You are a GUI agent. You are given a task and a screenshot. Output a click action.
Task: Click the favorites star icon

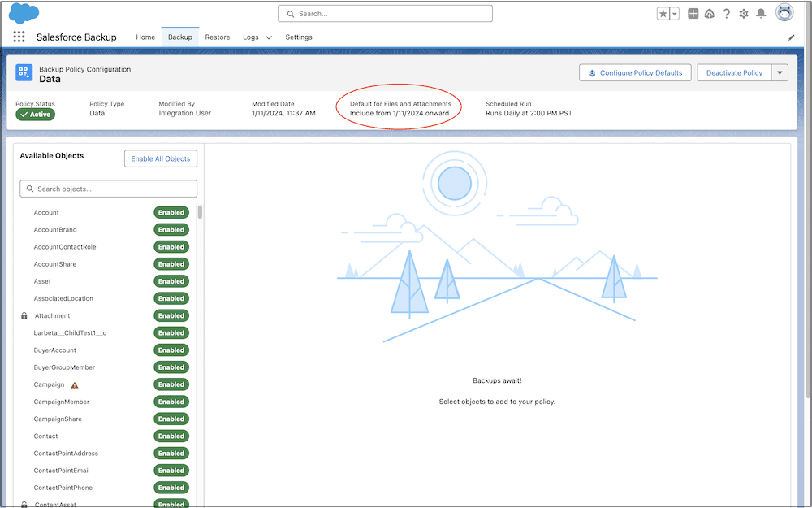tap(663, 14)
